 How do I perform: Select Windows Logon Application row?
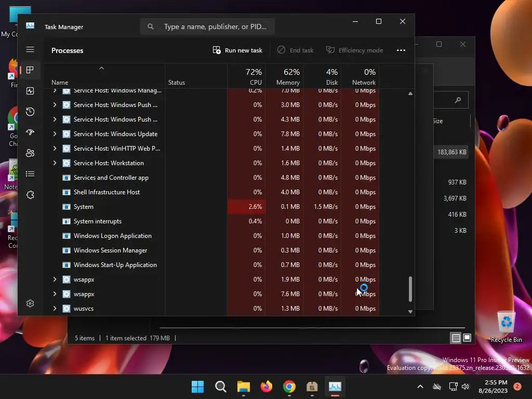point(211,236)
